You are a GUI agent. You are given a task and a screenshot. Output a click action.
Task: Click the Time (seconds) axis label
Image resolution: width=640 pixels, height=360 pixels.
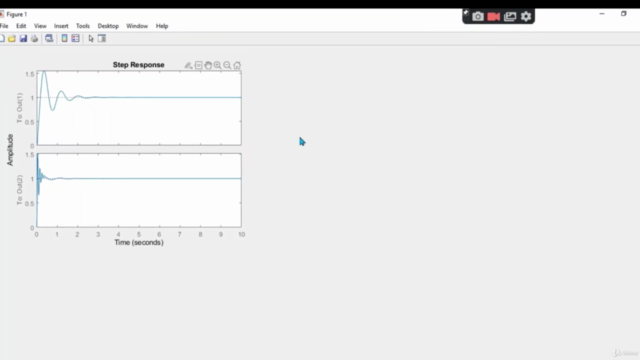tap(139, 242)
